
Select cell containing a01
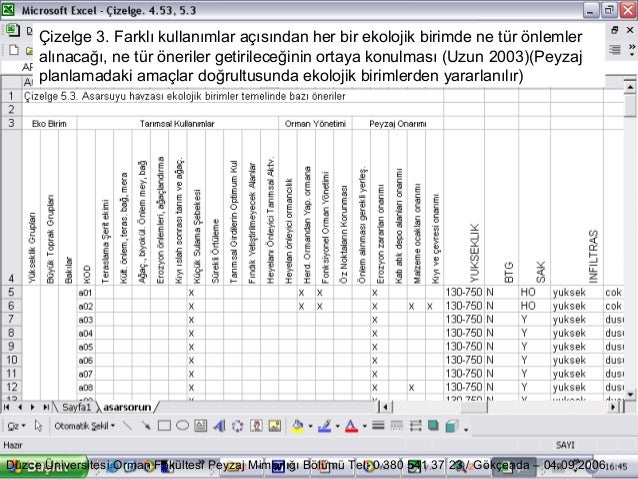click(x=86, y=293)
